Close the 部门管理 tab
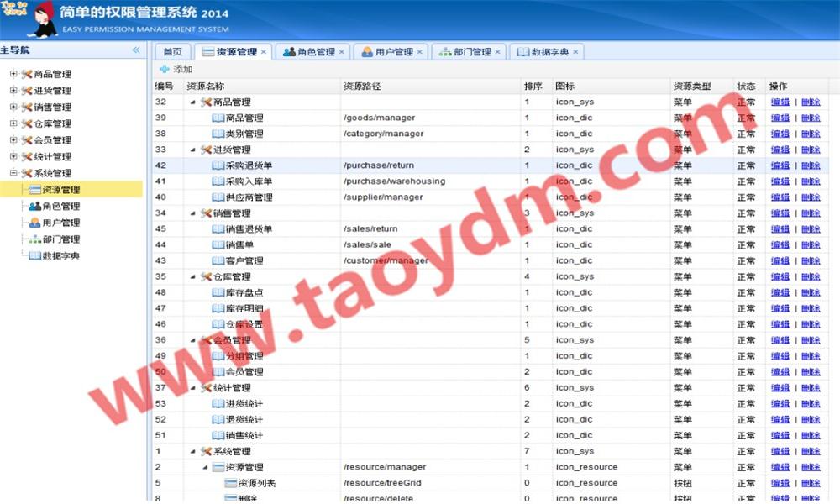 point(497,52)
